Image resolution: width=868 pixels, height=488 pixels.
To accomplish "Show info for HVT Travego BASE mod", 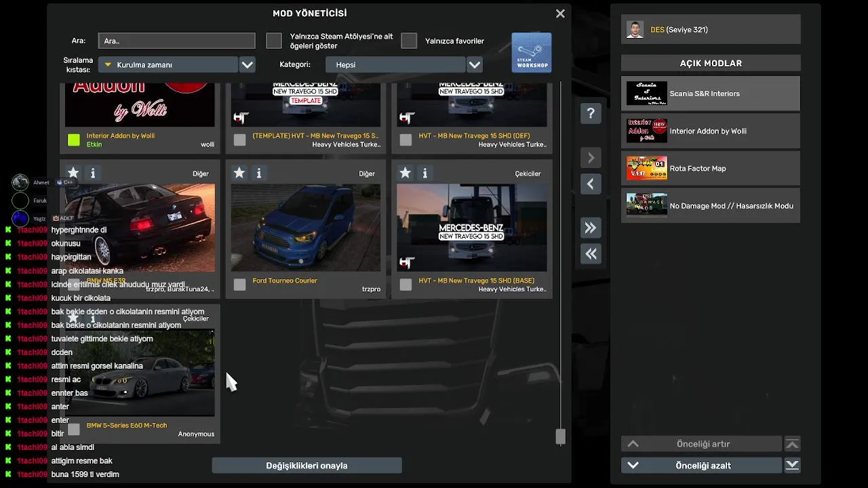I will pyautogui.click(x=425, y=174).
